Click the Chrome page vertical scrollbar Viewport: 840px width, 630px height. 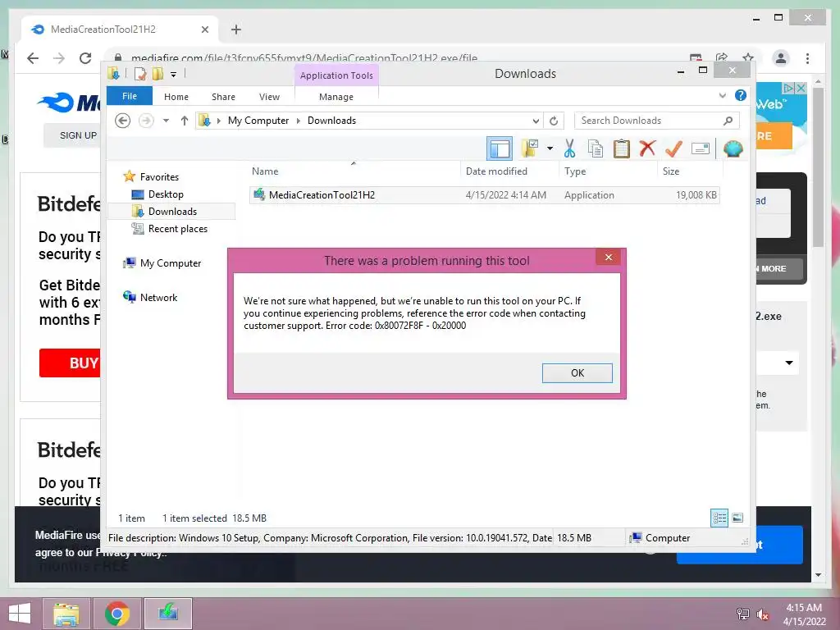[818, 166]
